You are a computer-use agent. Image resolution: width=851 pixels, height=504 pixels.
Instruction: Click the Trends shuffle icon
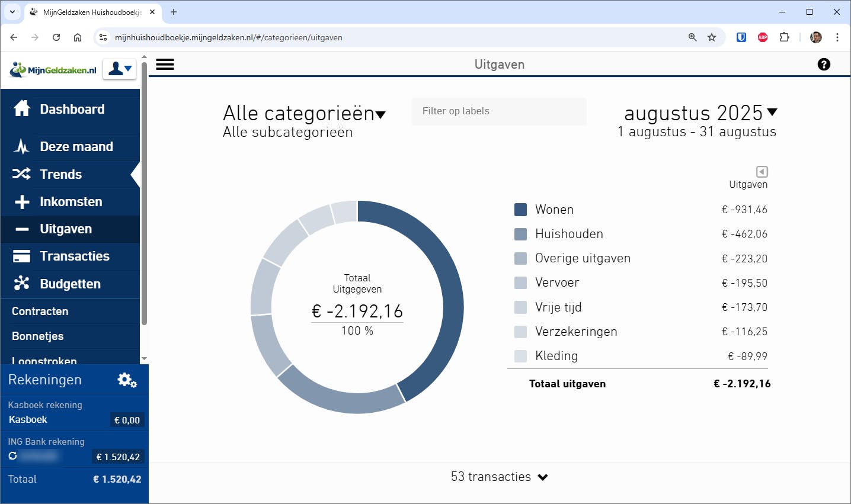click(x=21, y=174)
